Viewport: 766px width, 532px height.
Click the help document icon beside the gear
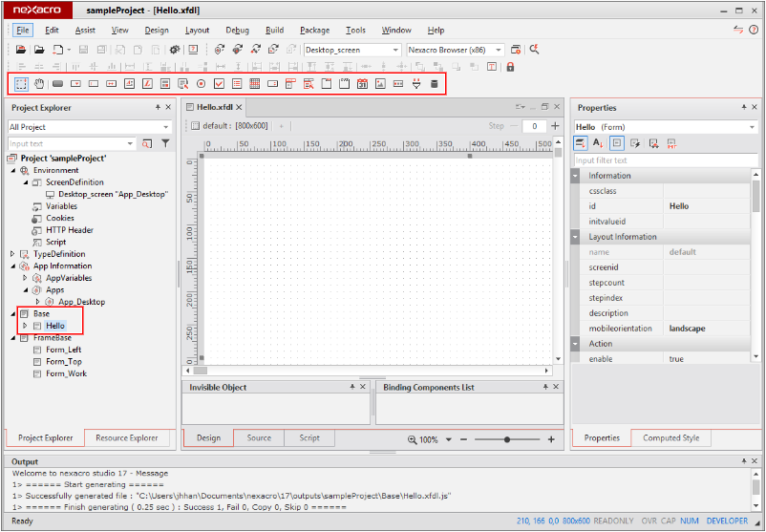(194, 50)
